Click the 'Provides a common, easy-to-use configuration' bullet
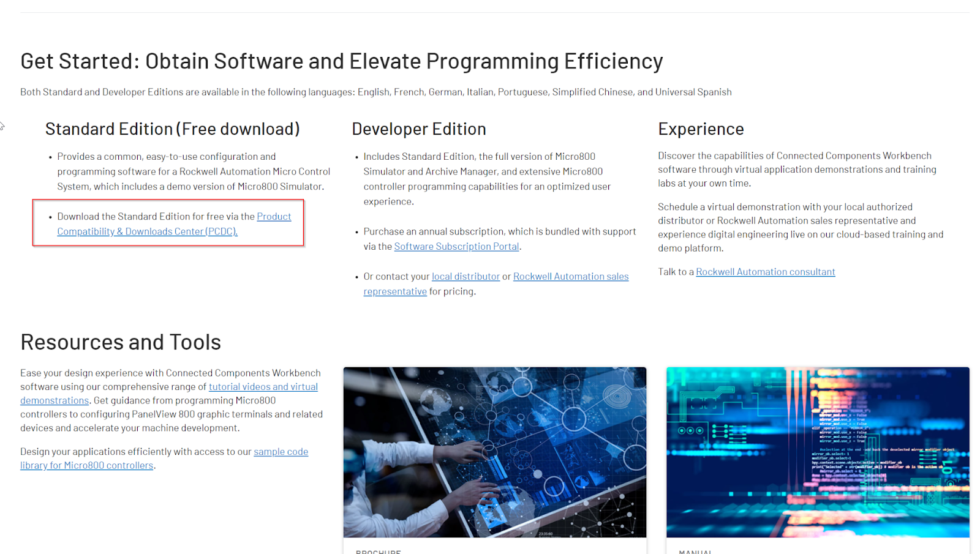Screen dimensions: 980x554 194,171
